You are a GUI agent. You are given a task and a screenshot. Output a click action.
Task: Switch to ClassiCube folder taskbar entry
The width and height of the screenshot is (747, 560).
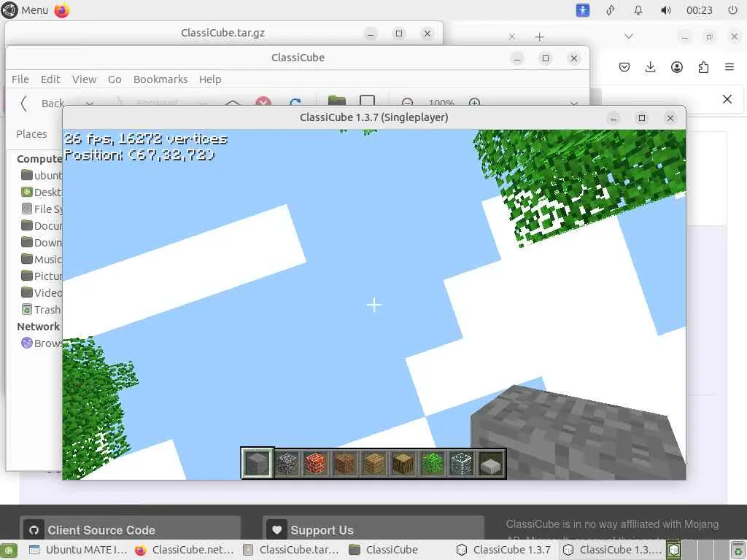coord(384,550)
